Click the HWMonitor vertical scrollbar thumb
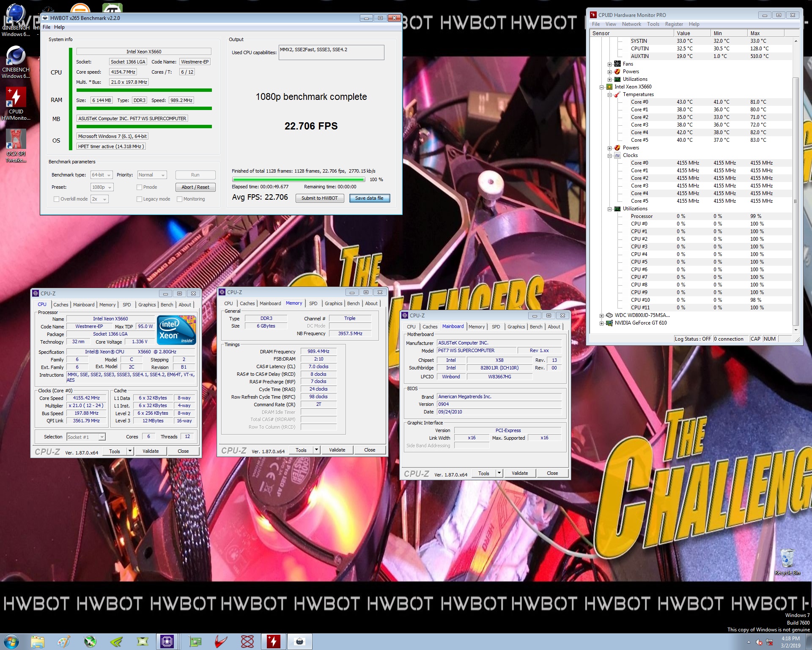Viewport: 812px width, 650px height. point(796,201)
